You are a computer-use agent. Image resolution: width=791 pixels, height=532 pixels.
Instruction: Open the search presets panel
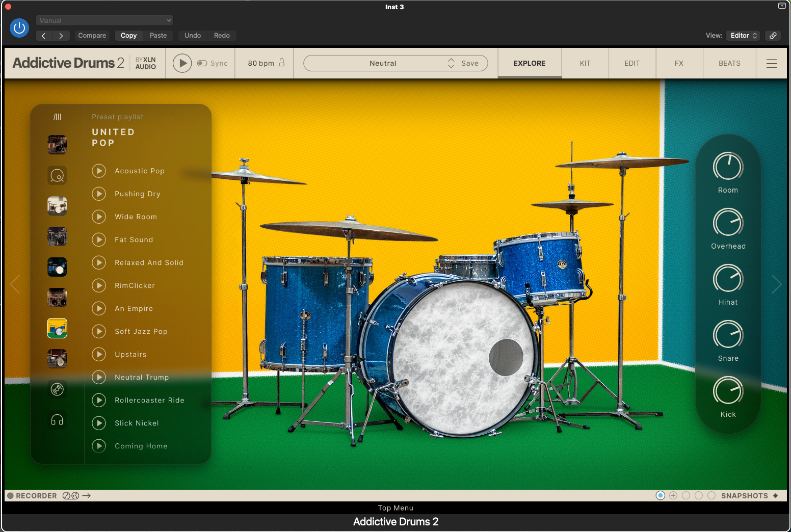click(57, 175)
